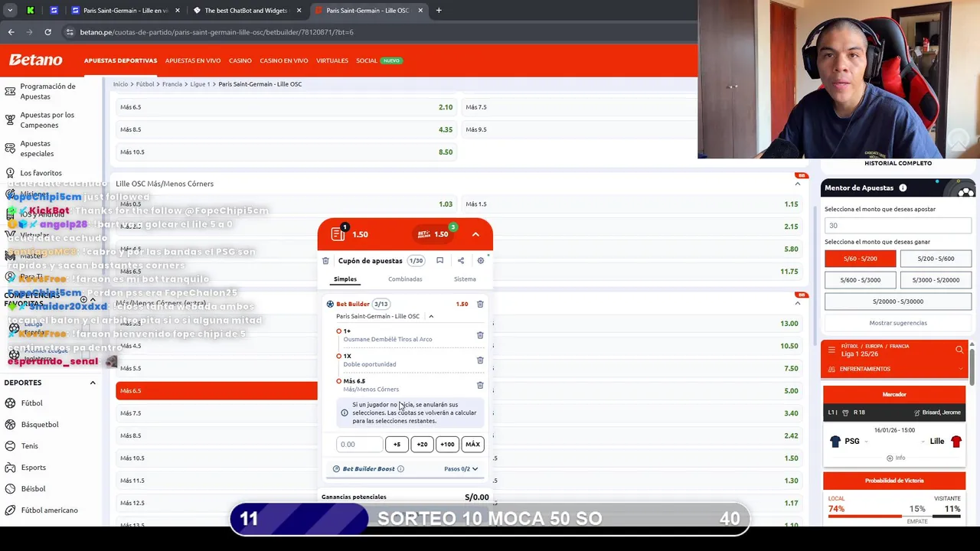Set stake to MÁX
This screenshot has height=551, width=980.
coord(472,444)
